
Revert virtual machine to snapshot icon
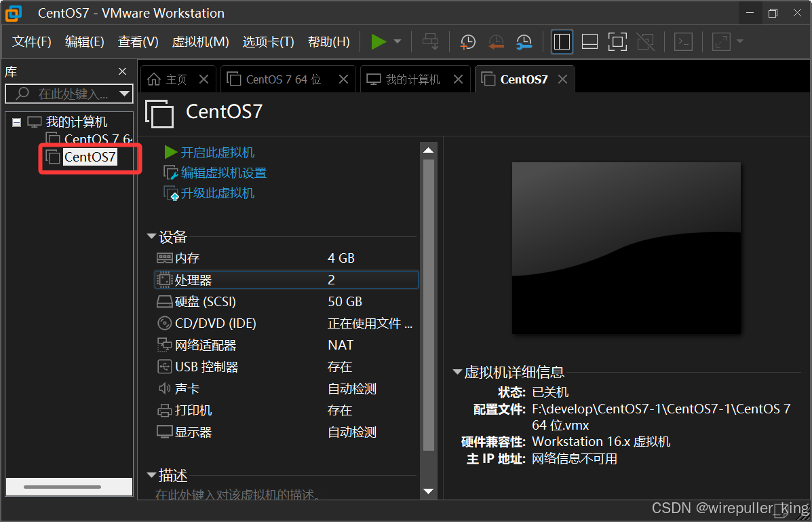[x=496, y=42]
